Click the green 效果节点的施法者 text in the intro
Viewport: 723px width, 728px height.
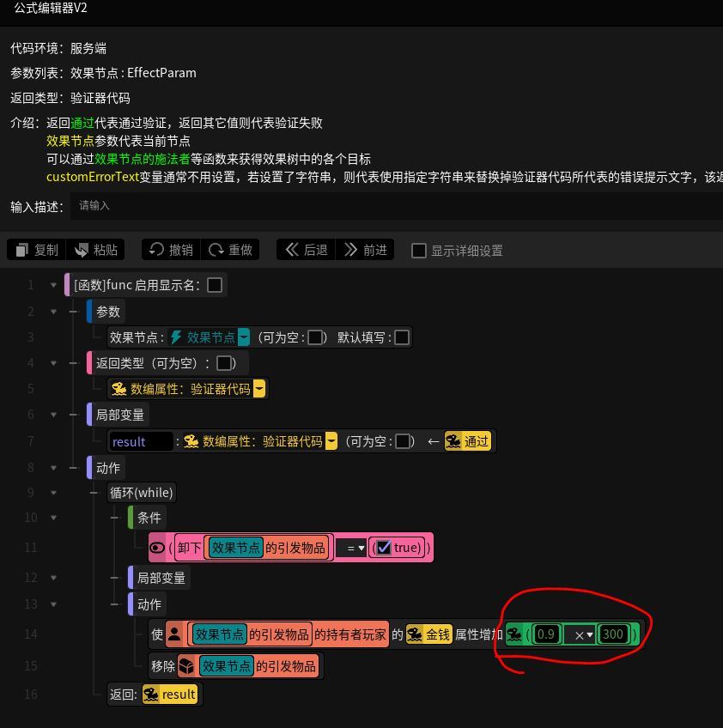click(142, 160)
